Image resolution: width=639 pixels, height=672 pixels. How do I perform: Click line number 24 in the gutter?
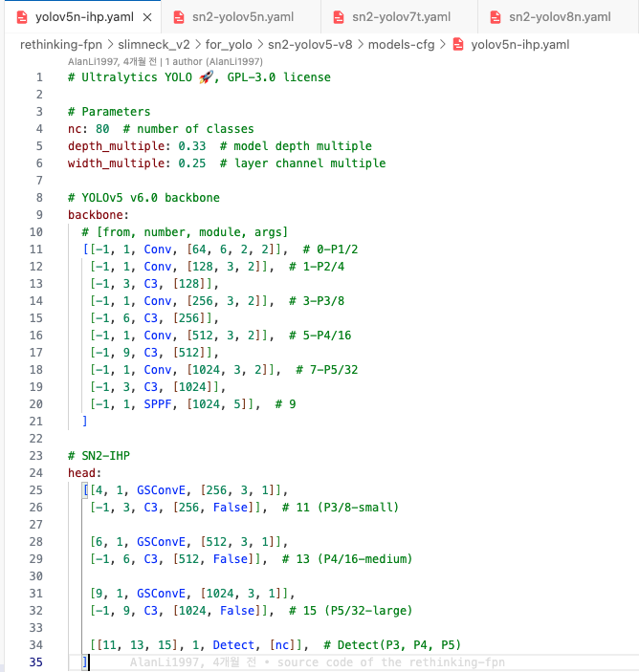[36, 473]
